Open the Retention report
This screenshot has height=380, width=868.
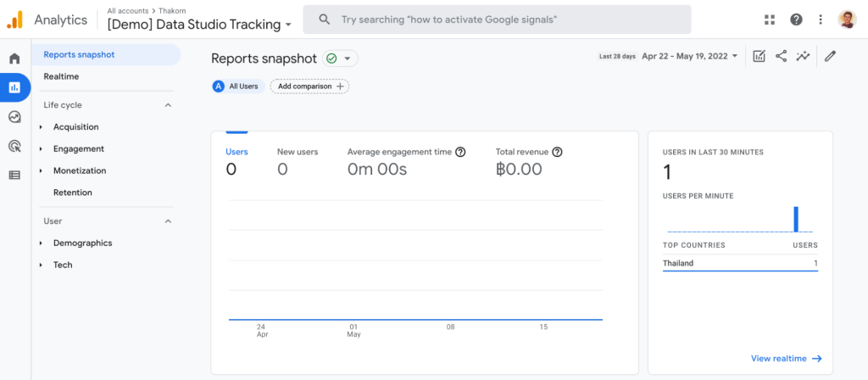(x=73, y=193)
